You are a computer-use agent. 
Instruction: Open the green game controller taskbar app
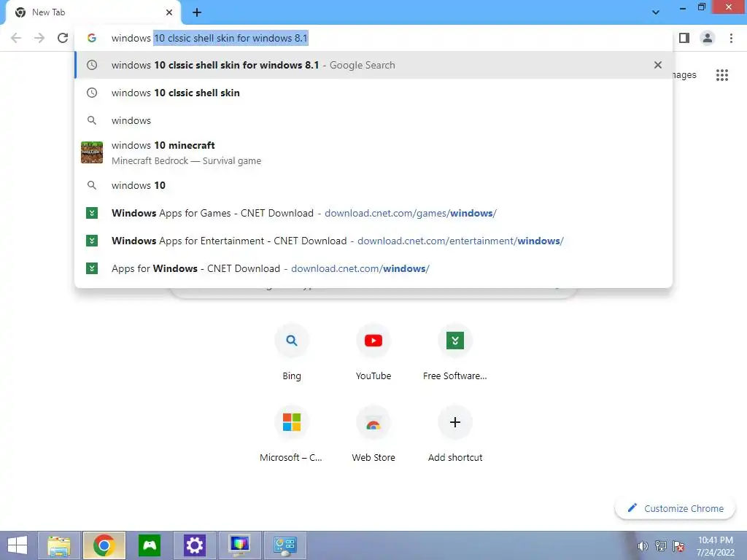150,545
